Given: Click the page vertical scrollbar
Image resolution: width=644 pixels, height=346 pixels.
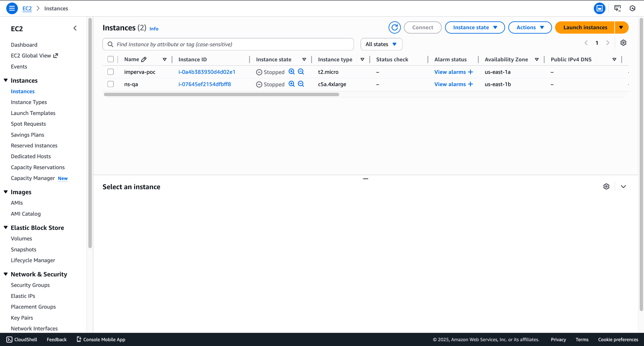Looking at the screenshot, I should point(641,164).
